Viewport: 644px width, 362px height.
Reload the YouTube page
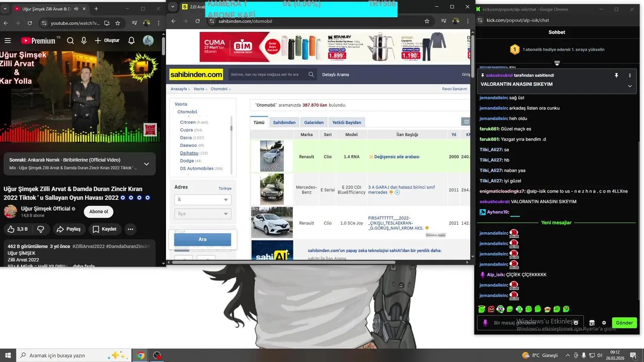30,23
